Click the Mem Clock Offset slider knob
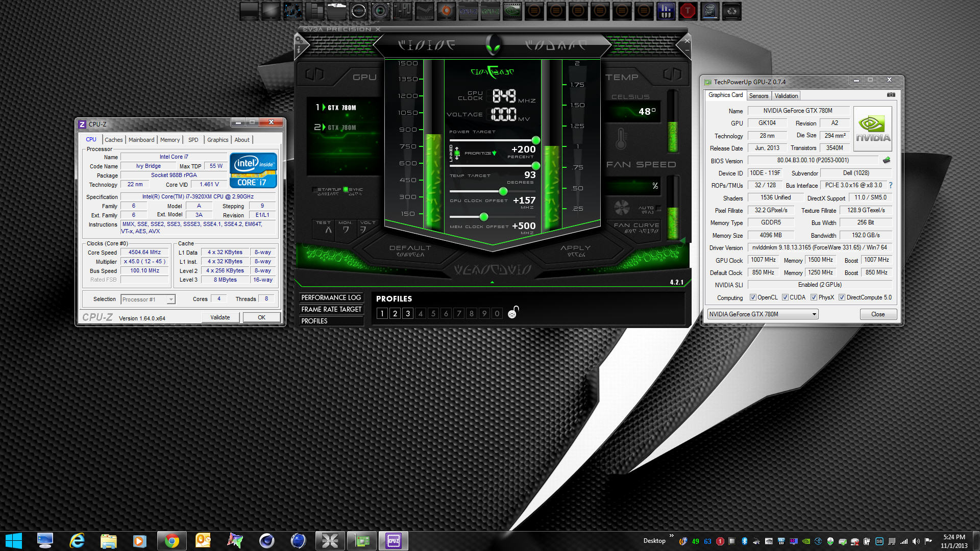The width and height of the screenshot is (980, 551). coord(484,217)
